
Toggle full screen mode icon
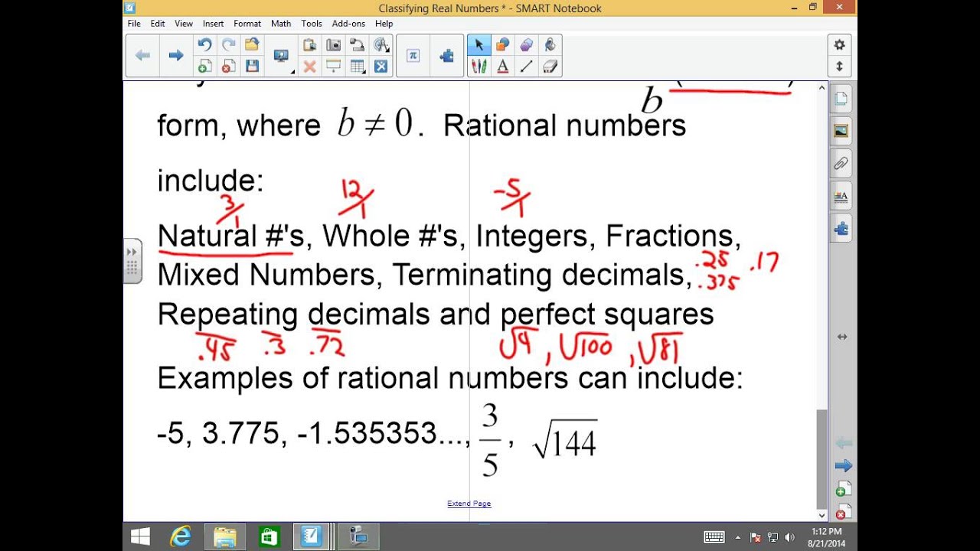coord(381,67)
